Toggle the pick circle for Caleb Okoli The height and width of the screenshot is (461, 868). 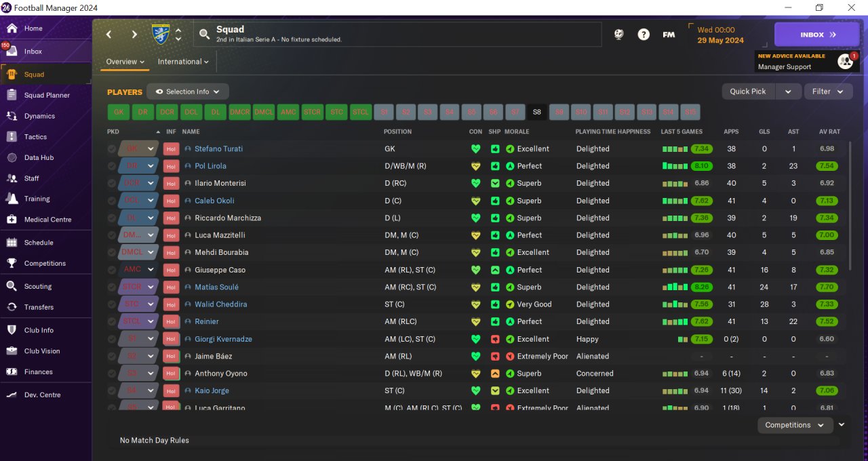(112, 201)
